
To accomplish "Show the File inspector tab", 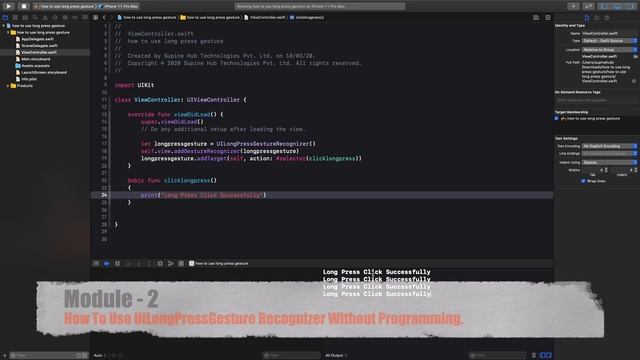I will (587, 18).
